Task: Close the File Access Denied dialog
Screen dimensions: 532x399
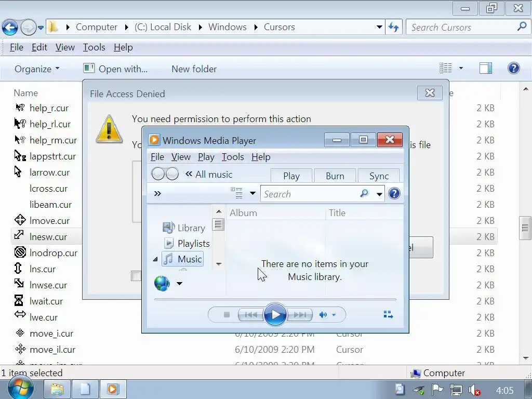Action: pyautogui.click(x=430, y=93)
